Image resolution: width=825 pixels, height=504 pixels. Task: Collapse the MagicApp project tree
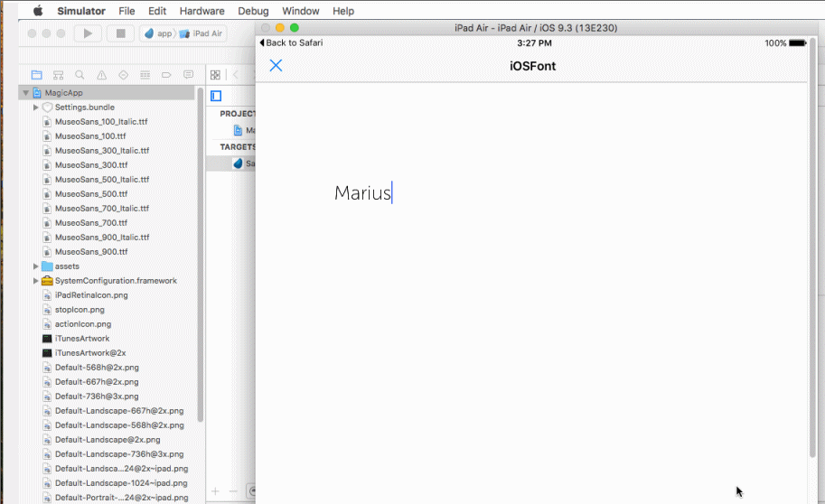pyautogui.click(x=26, y=93)
